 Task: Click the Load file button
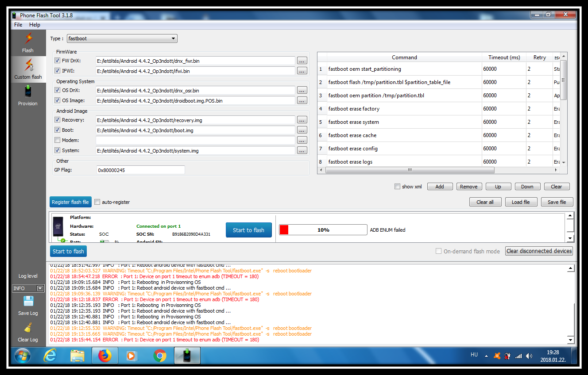(x=521, y=202)
